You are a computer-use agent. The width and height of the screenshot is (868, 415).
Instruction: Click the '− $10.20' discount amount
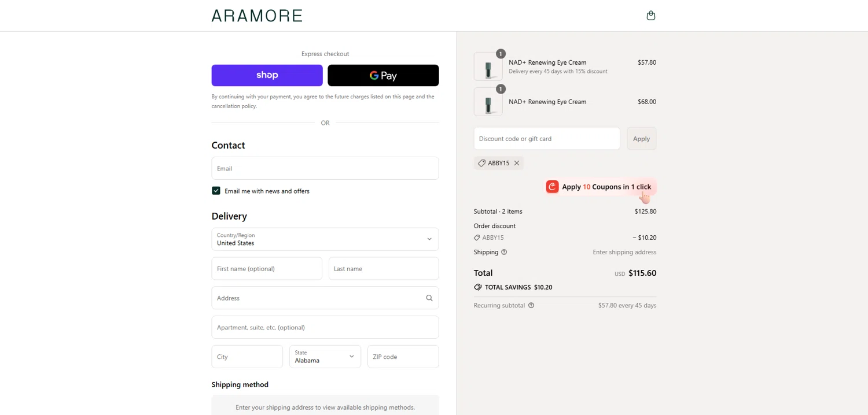[x=645, y=238]
